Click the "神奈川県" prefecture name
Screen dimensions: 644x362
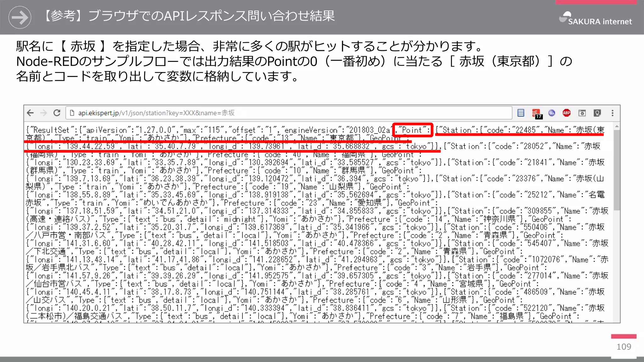[499, 219]
